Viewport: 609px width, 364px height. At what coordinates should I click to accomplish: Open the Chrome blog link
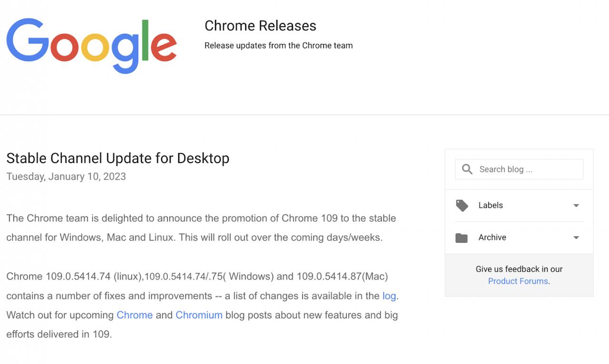[135, 315]
